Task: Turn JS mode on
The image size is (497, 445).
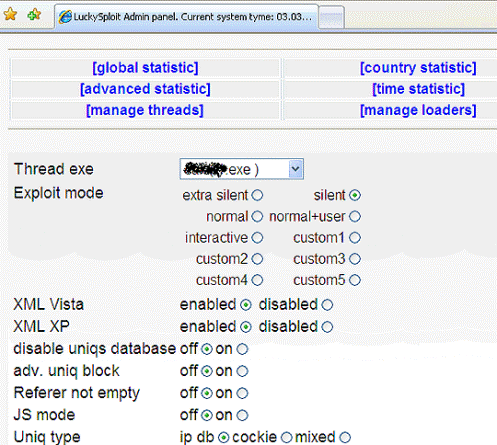Action: click(x=242, y=415)
